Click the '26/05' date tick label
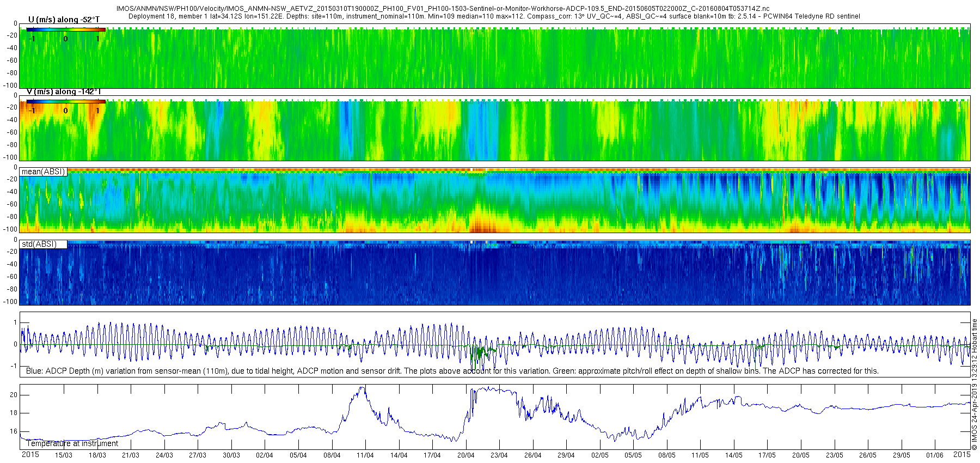Screen dimensions: 980x463 868,455
